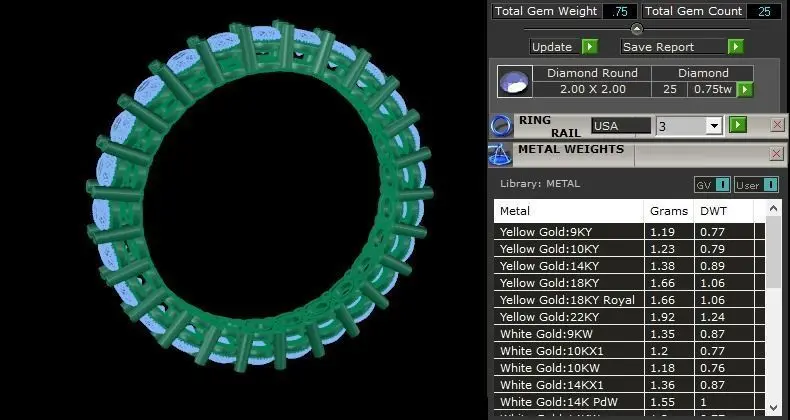This screenshot has width=790, height=420.
Task: Click the metal list scrollbar thumb
Action: 773,252
